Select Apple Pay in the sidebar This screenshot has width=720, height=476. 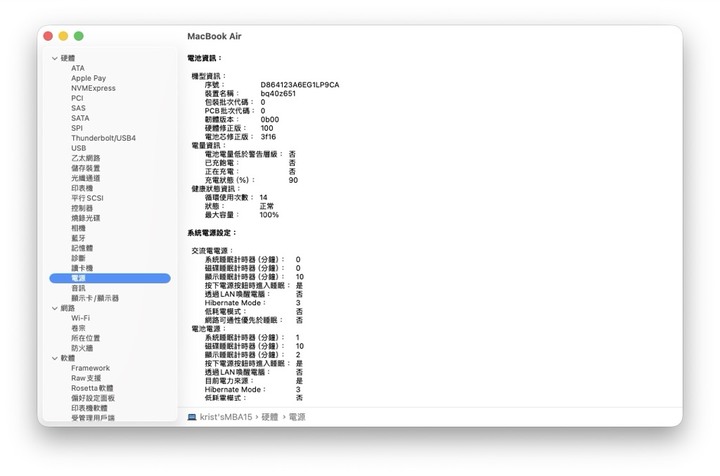click(88, 78)
